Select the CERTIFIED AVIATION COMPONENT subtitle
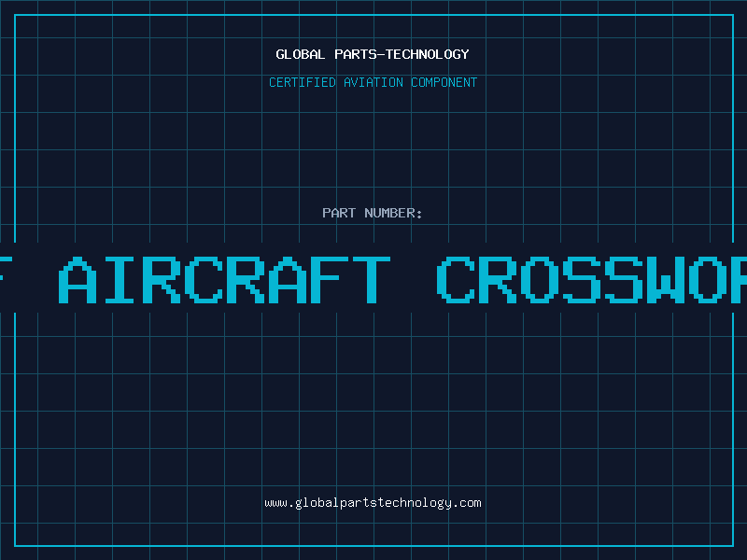 (373, 82)
